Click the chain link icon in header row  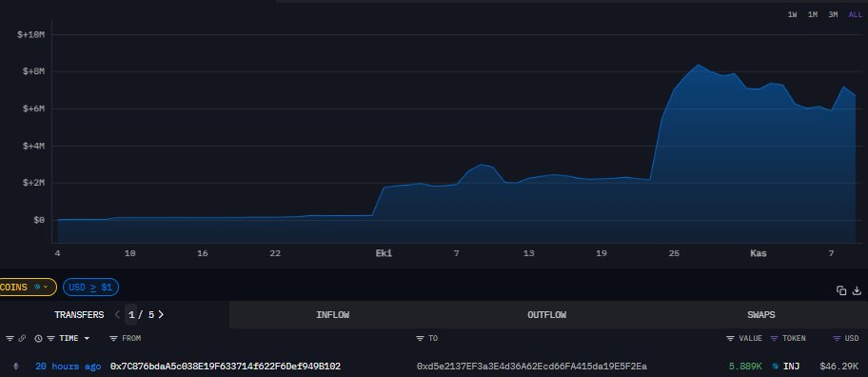pyautogui.click(x=22, y=338)
